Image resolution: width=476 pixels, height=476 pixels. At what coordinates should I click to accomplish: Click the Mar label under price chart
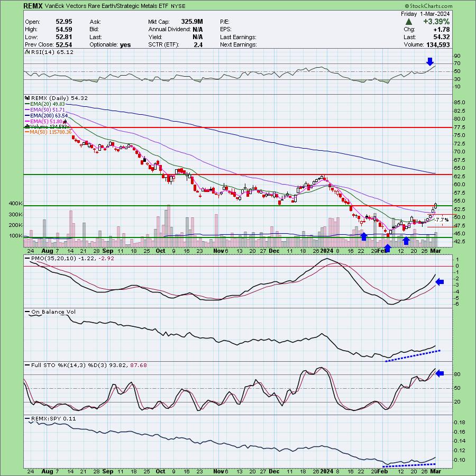point(436,251)
